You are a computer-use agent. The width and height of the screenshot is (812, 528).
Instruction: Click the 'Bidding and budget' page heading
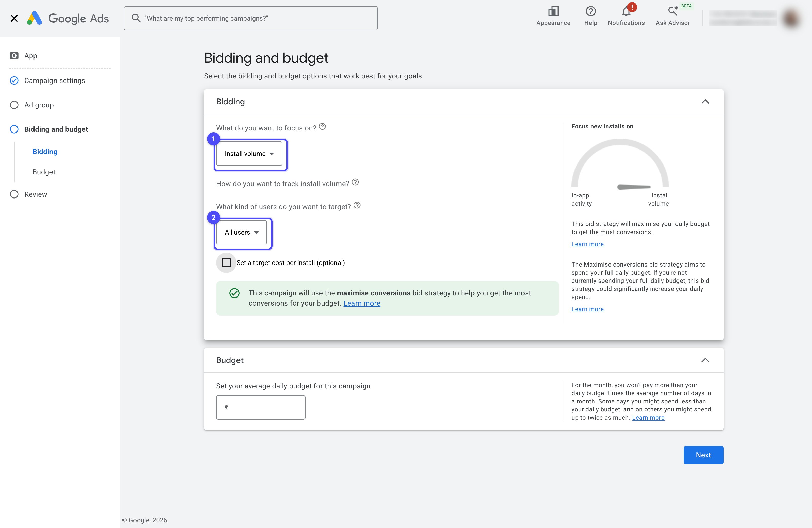click(266, 58)
